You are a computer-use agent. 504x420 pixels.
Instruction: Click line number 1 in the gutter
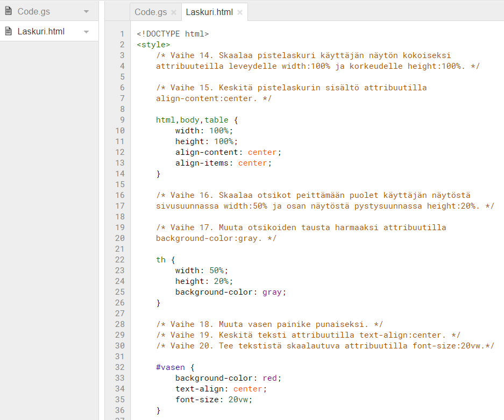point(122,34)
